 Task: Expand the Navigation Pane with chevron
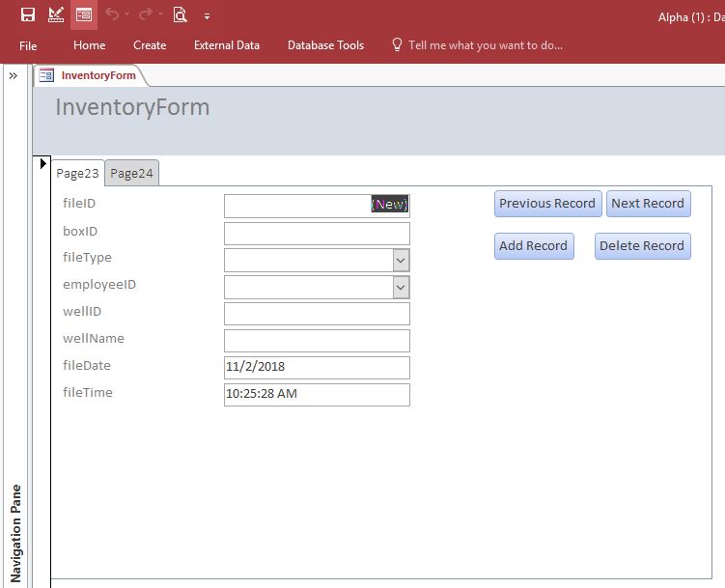14,75
